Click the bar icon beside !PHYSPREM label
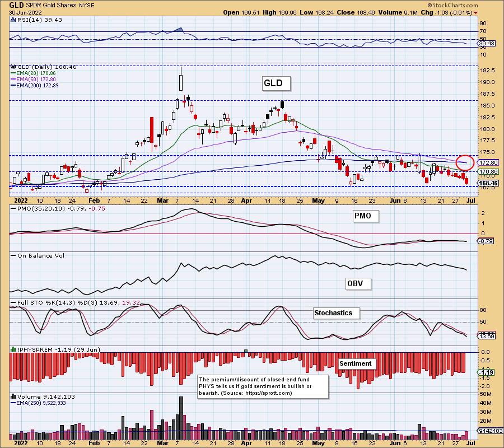This screenshot has width=504, height=448. click(x=13, y=349)
